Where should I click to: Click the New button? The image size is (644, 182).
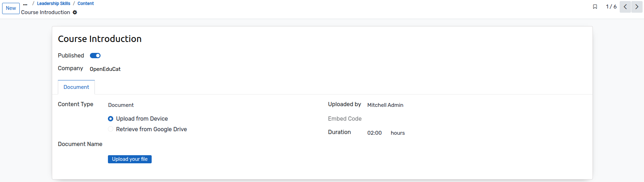(x=11, y=8)
